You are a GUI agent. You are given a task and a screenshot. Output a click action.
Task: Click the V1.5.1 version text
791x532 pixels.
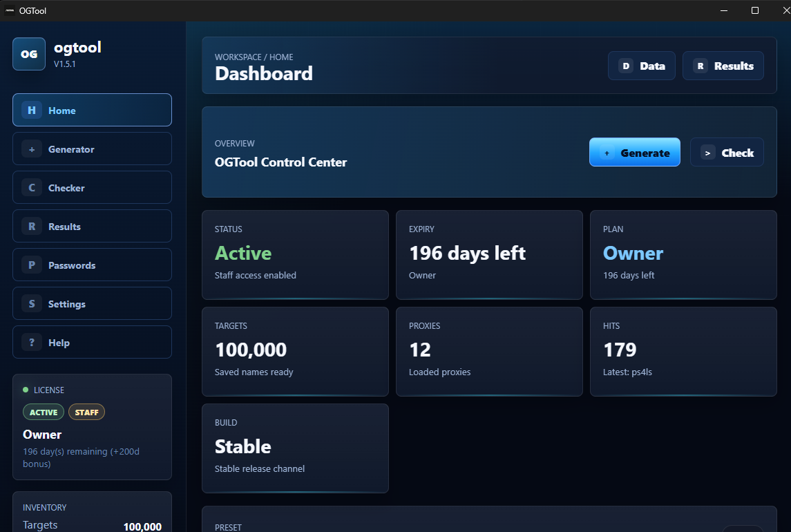pyautogui.click(x=64, y=64)
